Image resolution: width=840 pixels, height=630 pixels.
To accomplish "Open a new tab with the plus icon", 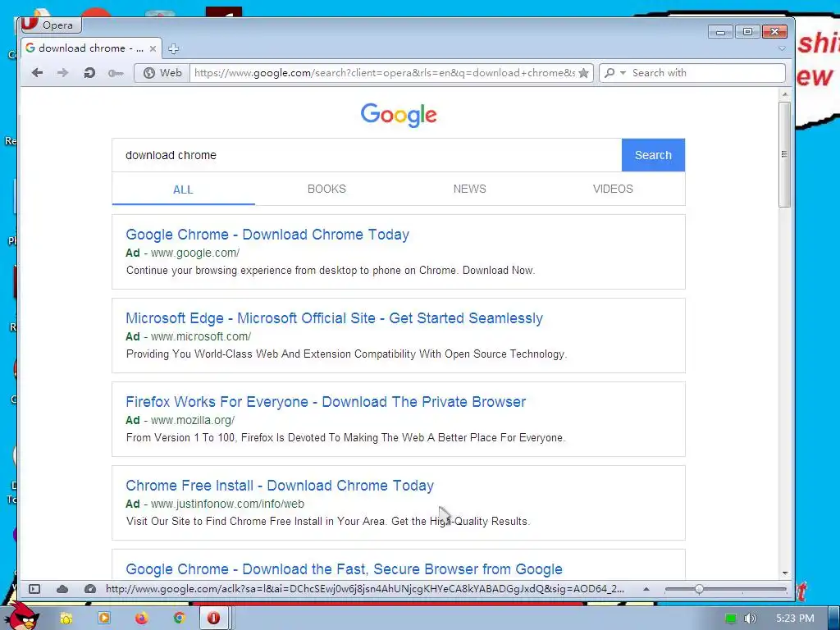I will click(x=173, y=48).
